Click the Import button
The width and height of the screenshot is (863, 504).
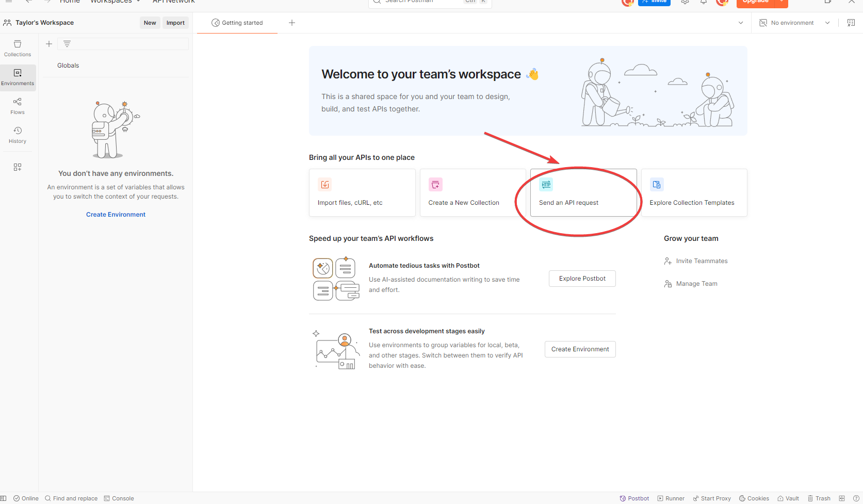(x=175, y=23)
